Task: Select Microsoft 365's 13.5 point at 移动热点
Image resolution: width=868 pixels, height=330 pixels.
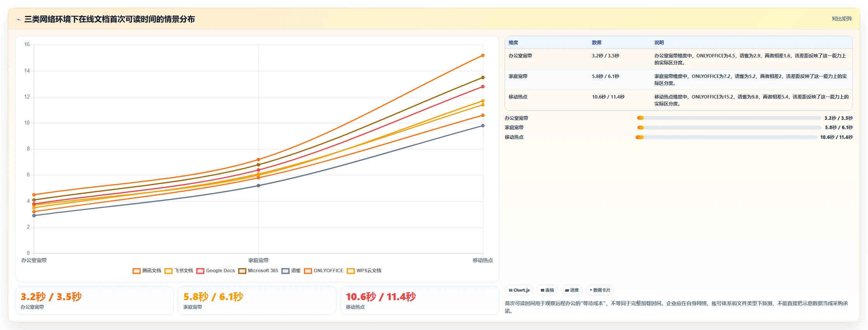Action: 483,78
